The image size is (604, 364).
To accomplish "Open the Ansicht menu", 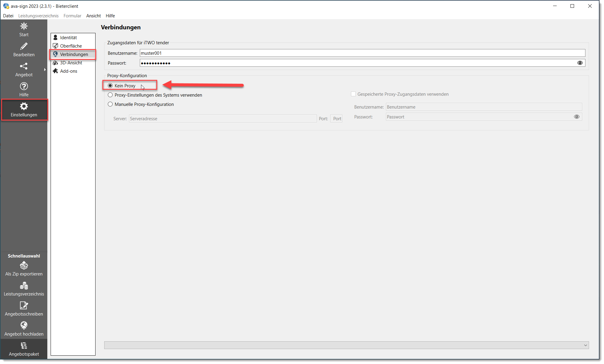I will pos(93,16).
